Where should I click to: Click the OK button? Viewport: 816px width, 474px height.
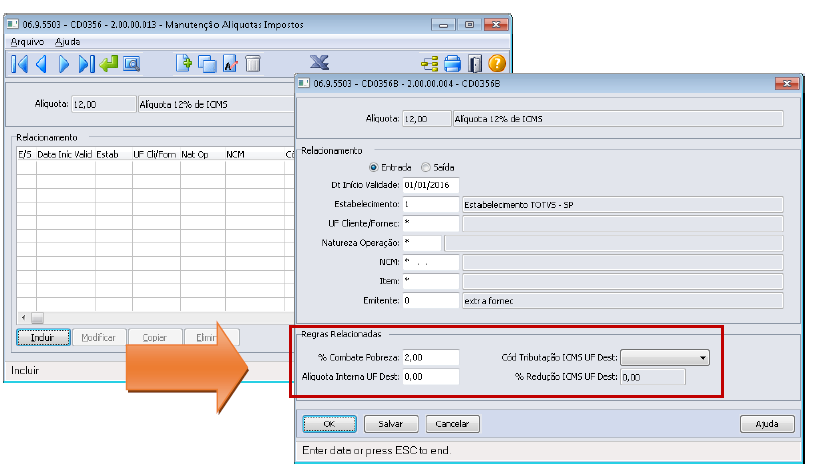(x=329, y=424)
